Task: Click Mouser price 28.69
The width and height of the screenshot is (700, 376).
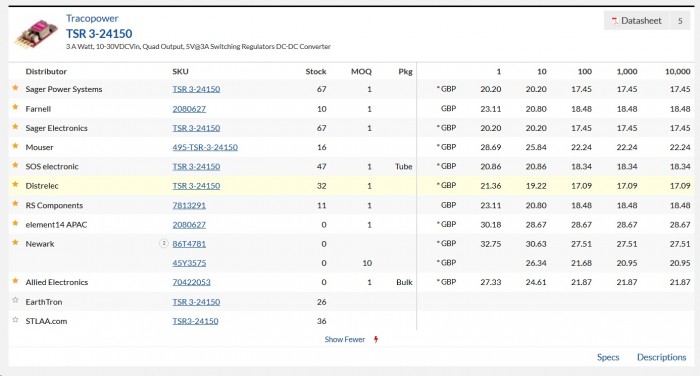Action: pyautogui.click(x=491, y=147)
